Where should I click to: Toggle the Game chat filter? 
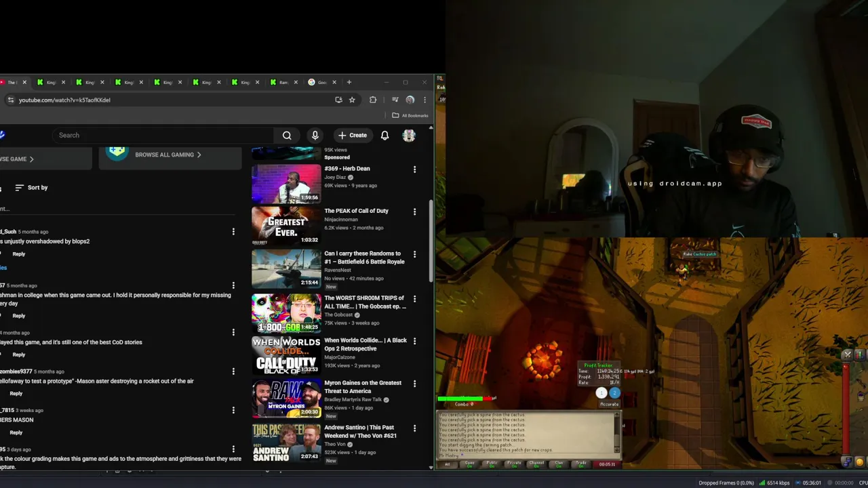point(469,464)
